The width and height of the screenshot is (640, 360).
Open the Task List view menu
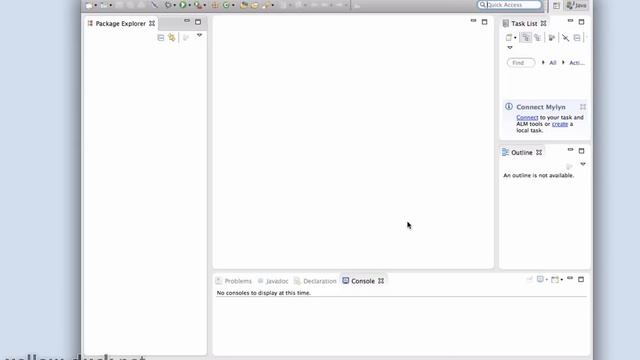(x=510, y=47)
